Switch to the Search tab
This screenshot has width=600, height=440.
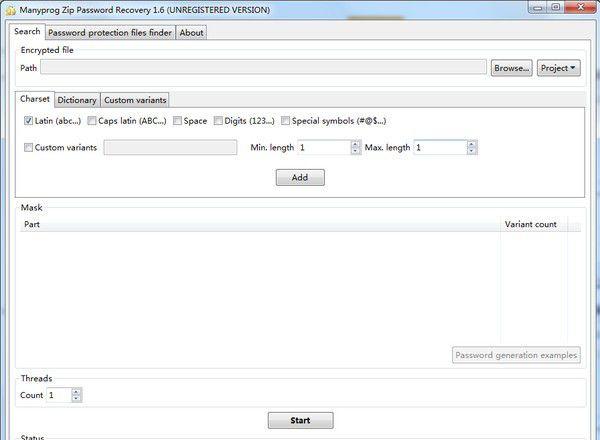27,32
